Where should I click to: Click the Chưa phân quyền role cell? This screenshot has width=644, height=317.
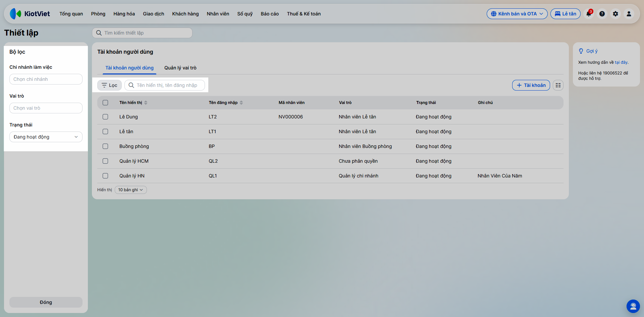[358, 161]
